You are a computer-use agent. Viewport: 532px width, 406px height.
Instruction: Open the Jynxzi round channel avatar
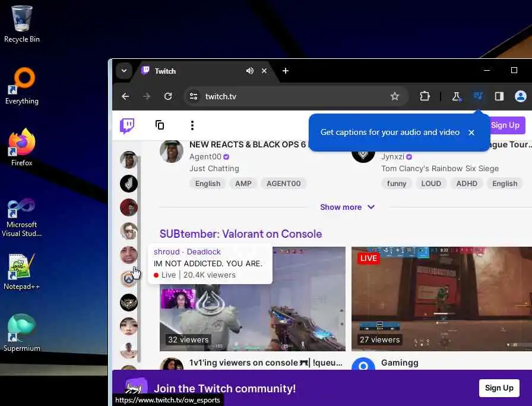tap(363, 155)
